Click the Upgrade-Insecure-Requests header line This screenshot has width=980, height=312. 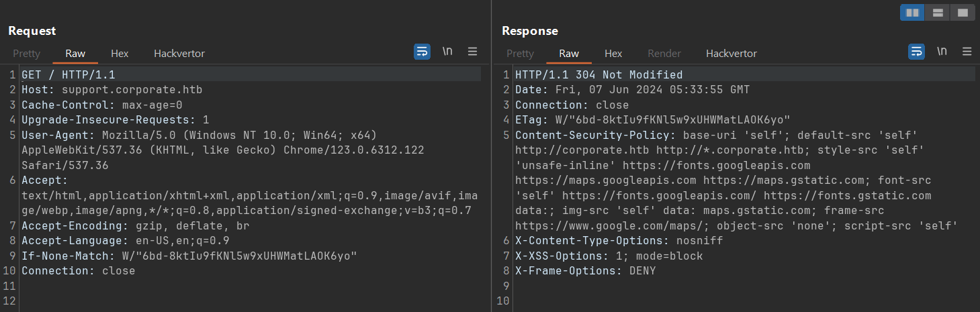point(116,120)
